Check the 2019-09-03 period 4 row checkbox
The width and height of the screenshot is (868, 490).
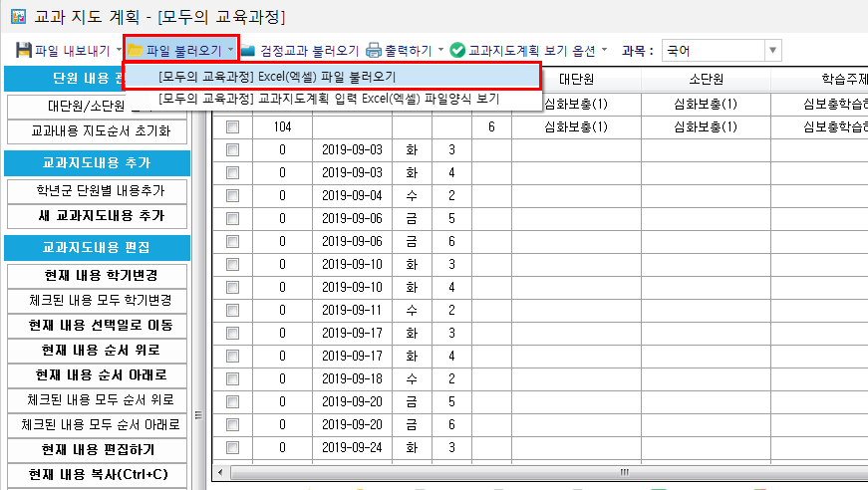[232, 173]
